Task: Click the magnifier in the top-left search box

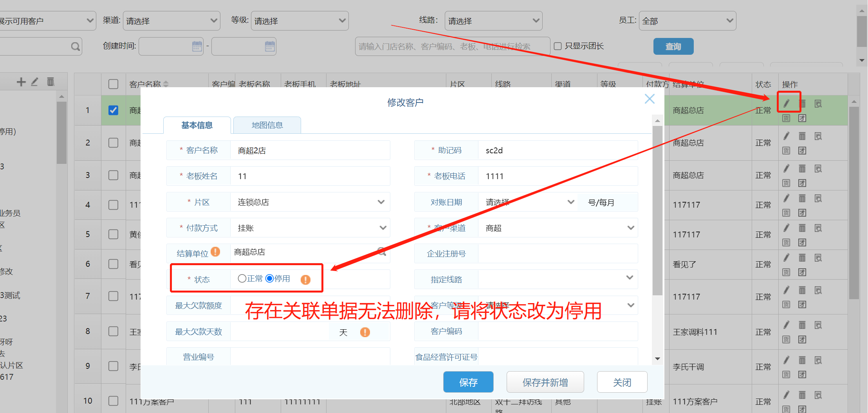Action: pyautogui.click(x=75, y=47)
